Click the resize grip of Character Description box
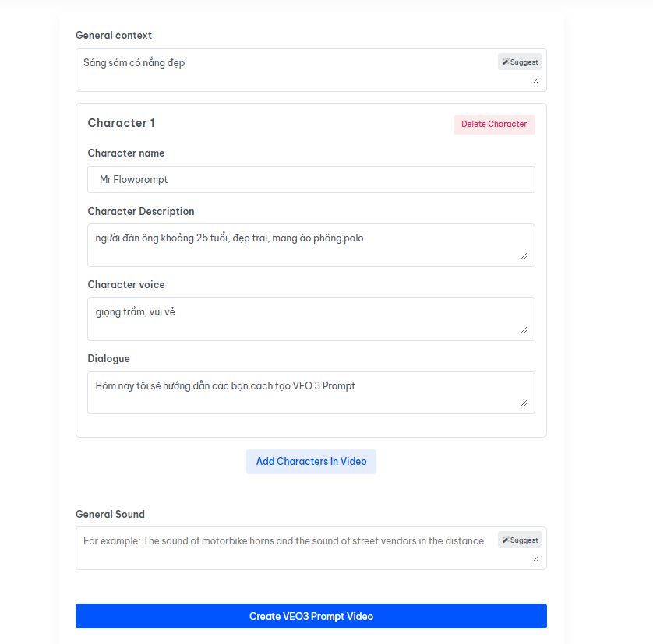The image size is (653, 644). 524,256
